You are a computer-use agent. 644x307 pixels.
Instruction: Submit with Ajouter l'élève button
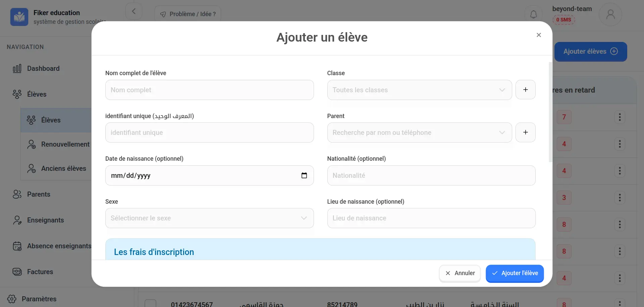[x=515, y=273]
